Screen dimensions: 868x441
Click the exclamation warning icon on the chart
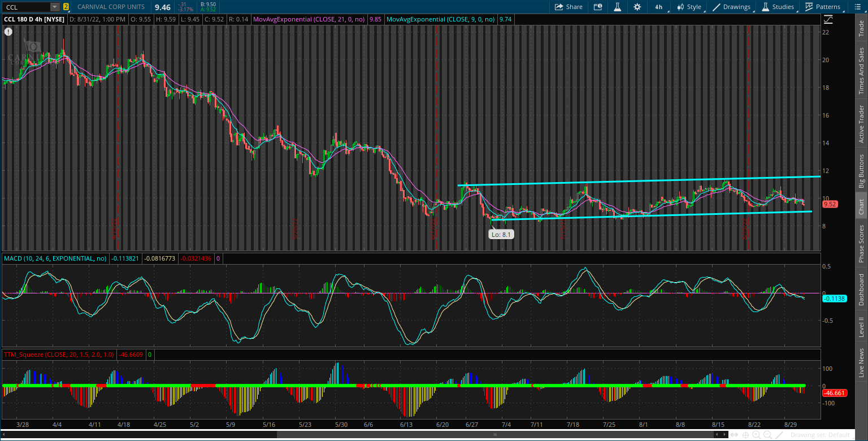pos(8,32)
